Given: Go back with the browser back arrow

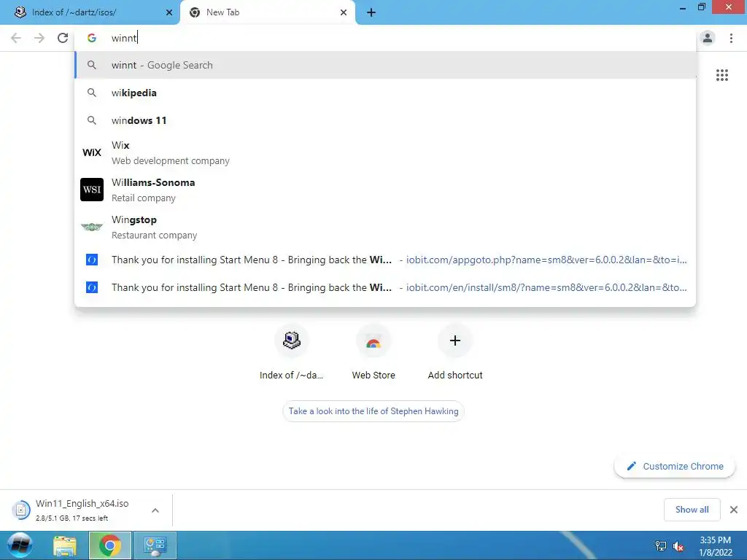Looking at the screenshot, I should [16, 38].
